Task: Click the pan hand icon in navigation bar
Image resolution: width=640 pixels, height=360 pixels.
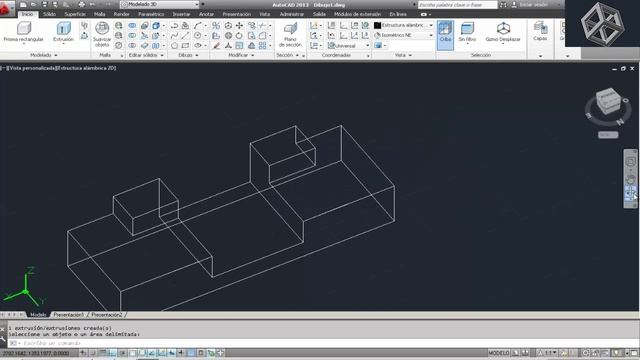Action: [631, 179]
